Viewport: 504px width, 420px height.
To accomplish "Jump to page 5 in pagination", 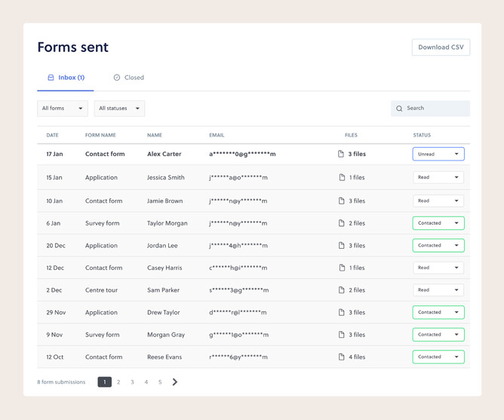I will click(x=160, y=382).
